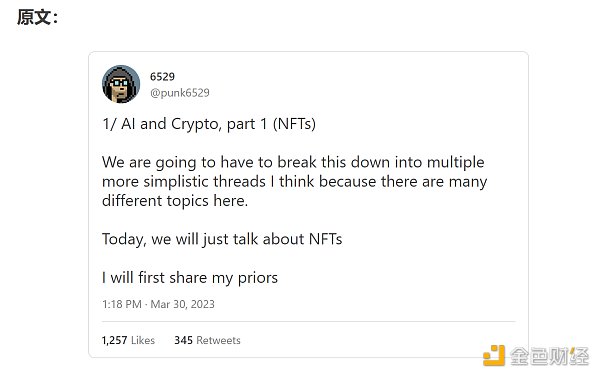The width and height of the screenshot is (600, 377).
Task: Open the Mar 30, 2023 date
Action: (x=183, y=304)
